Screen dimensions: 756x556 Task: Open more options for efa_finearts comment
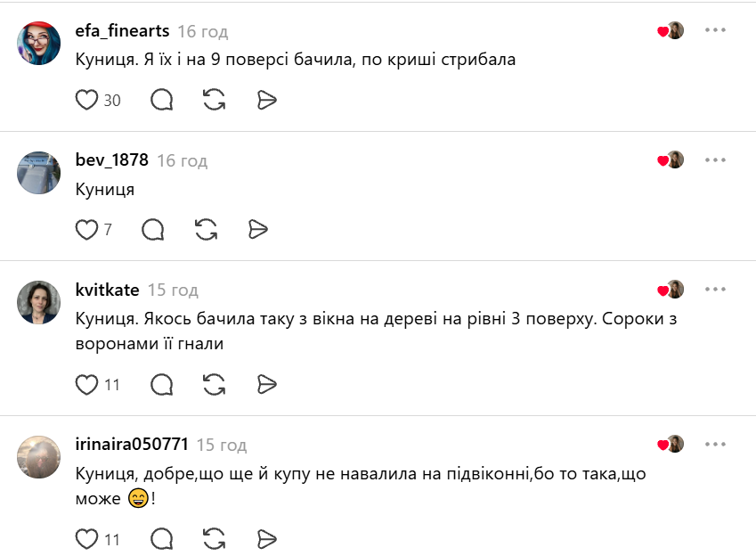[x=715, y=30]
